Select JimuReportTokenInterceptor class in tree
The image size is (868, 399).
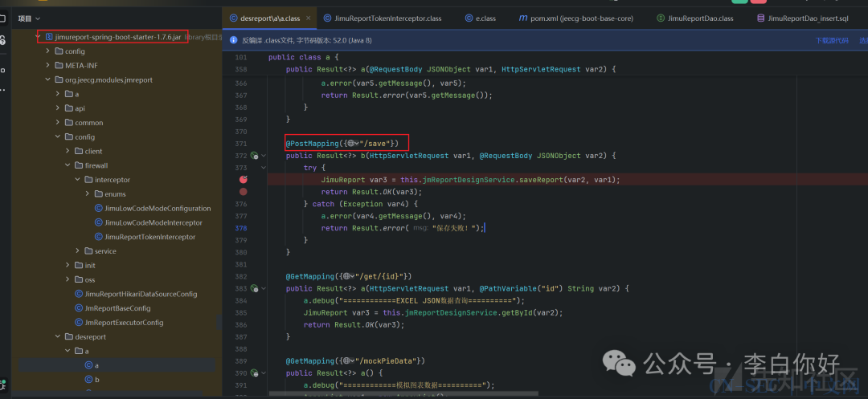point(145,237)
